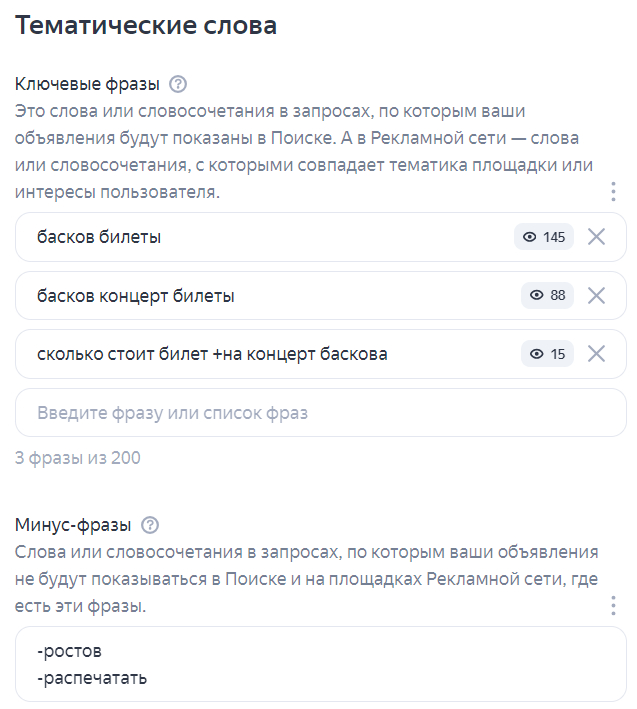Click the 88 impressions forecast badge
637x709 pixels.
547,295
